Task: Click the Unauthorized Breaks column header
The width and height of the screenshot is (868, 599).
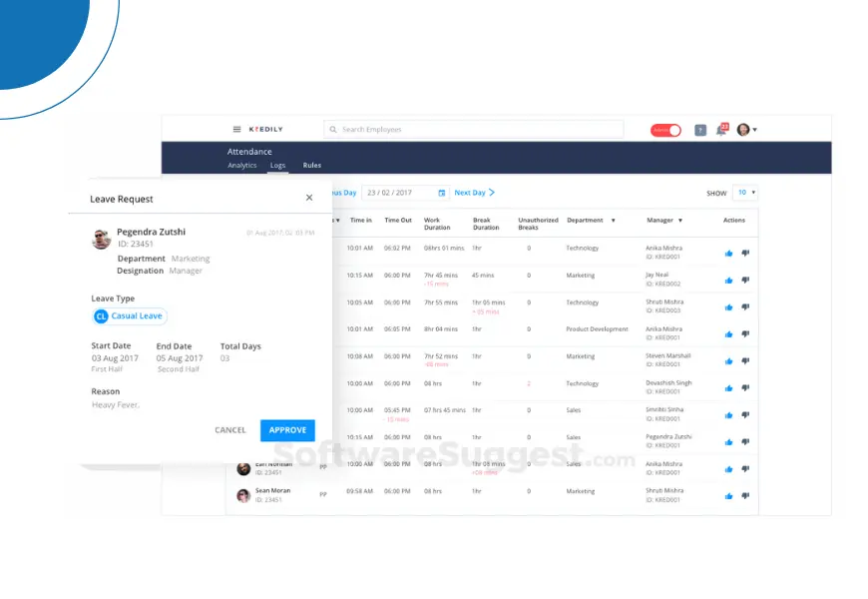Action: pos(538,224)
